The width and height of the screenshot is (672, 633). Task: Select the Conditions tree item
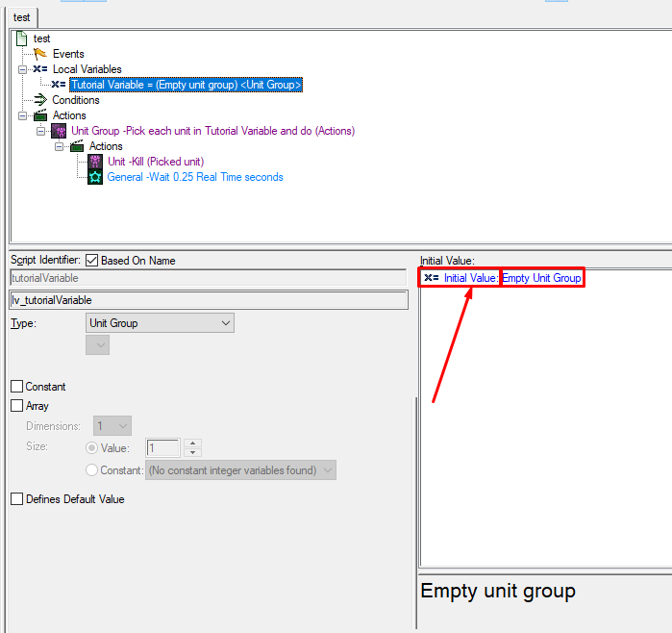tap(76, 100)
